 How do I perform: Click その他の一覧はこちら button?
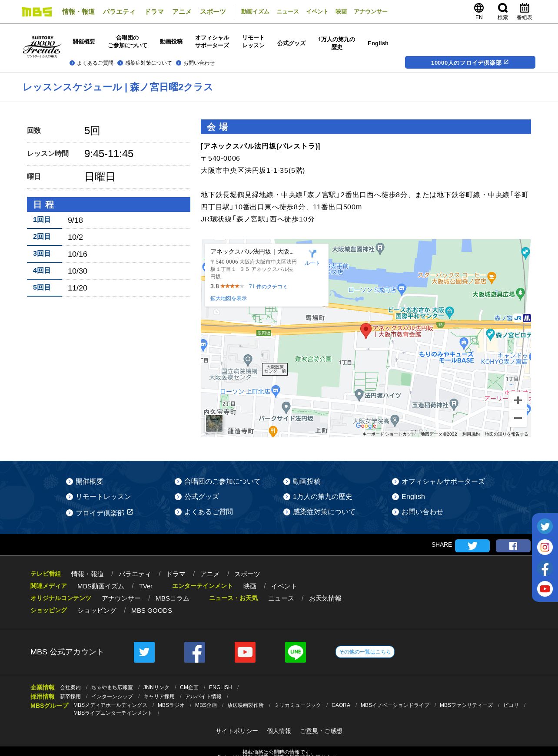pyautogui.click(x=365, y=652)
